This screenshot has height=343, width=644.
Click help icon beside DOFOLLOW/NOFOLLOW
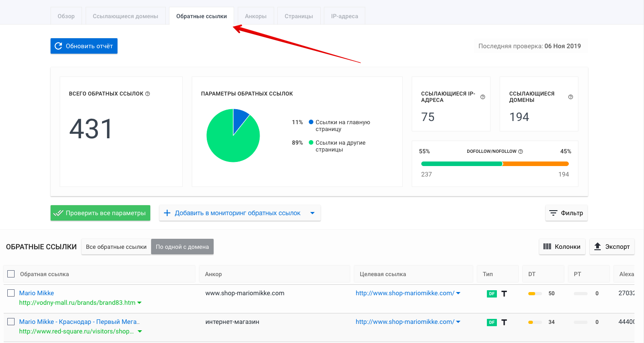coord(521,151)
